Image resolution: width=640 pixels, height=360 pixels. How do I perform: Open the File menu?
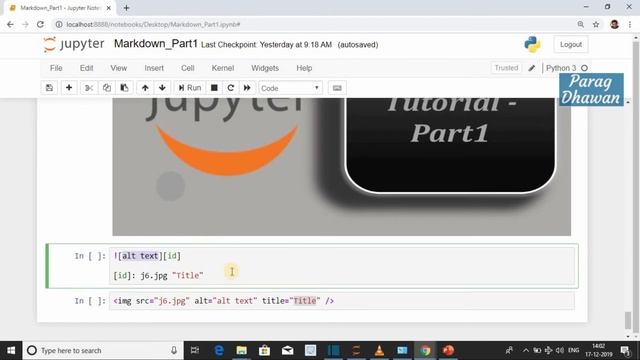click(x=56, y=68)
